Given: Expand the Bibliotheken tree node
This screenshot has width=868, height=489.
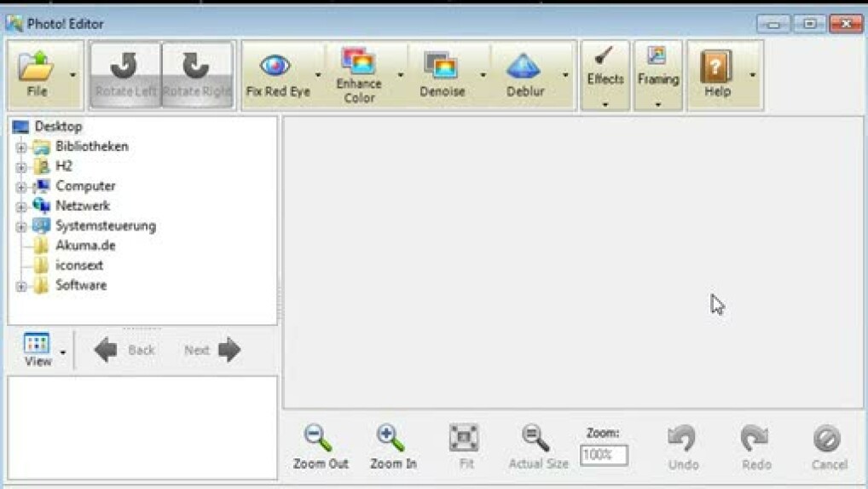Looking at the screenshot, I should (x=20, y=147).
